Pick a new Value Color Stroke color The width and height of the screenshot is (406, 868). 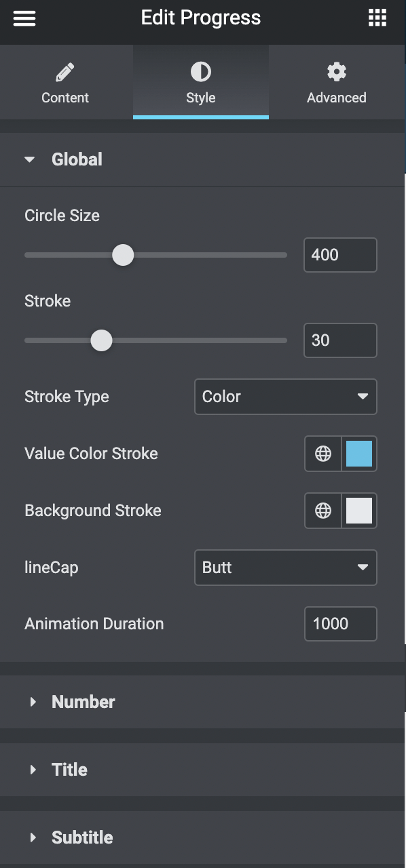point(360,453)
